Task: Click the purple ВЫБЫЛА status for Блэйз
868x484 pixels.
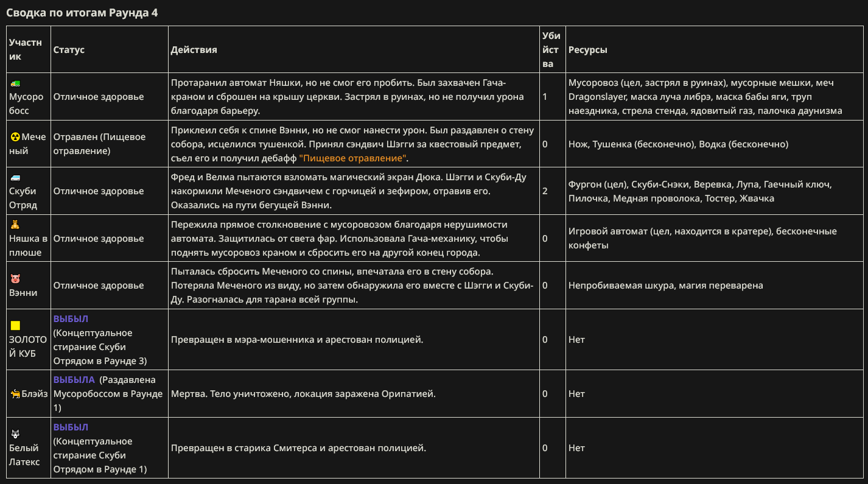Action: pyautogui.click(x=74, y=380)
